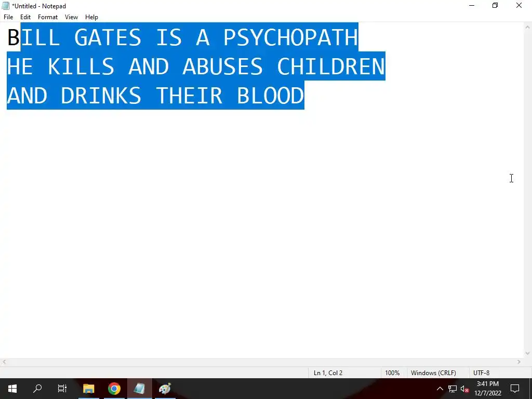
Task: Restore down the Notepad window
Action: point(495,5)
